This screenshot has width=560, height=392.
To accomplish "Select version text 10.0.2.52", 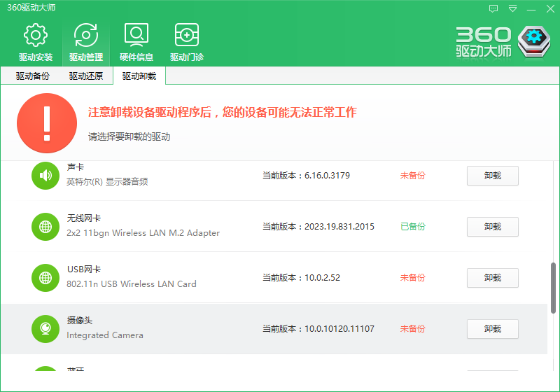I will tap(322, 277).
